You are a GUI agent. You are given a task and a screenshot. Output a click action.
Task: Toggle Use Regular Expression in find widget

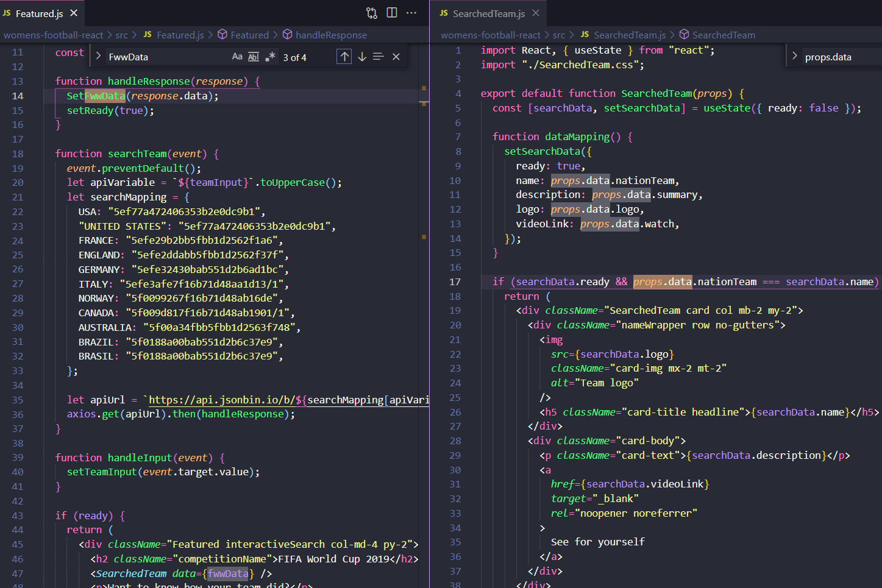coord(270,57)
